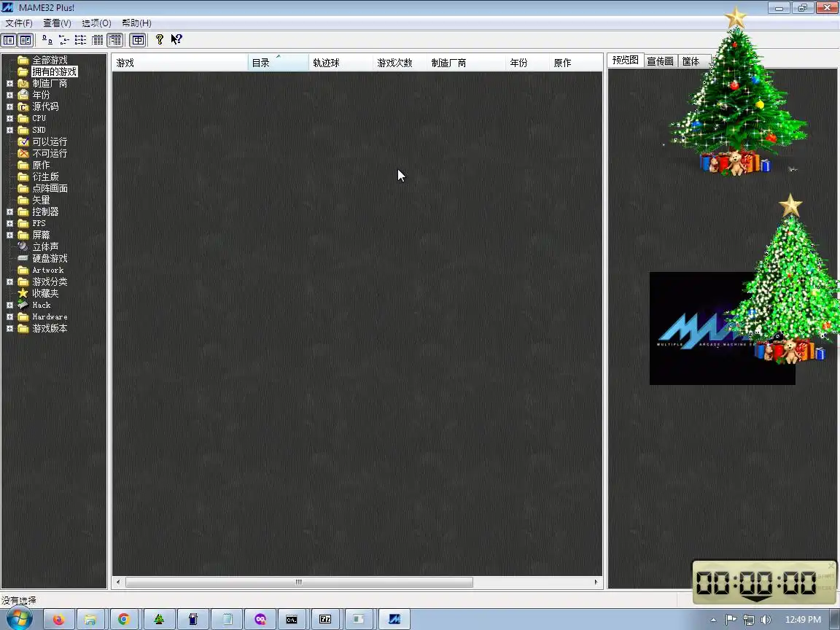Expand the 年份 tree node
This screenshot has height=630, width=840.
9,96
